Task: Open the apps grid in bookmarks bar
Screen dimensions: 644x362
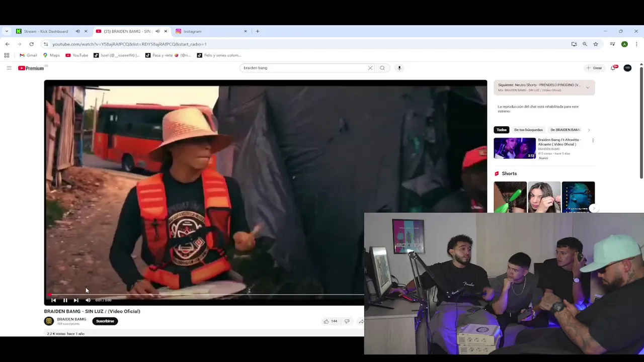Action: click(7, 55)
